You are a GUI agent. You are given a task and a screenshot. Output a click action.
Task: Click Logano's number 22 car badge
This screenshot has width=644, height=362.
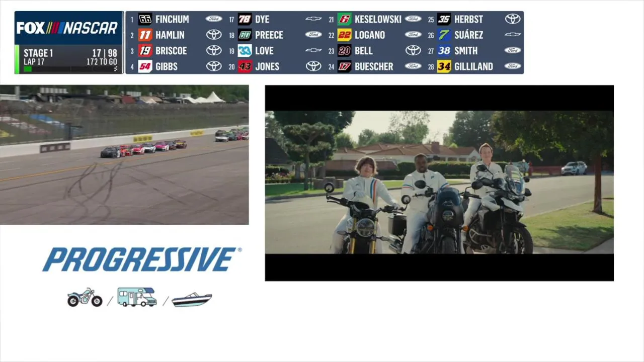[x=344, y=35]
